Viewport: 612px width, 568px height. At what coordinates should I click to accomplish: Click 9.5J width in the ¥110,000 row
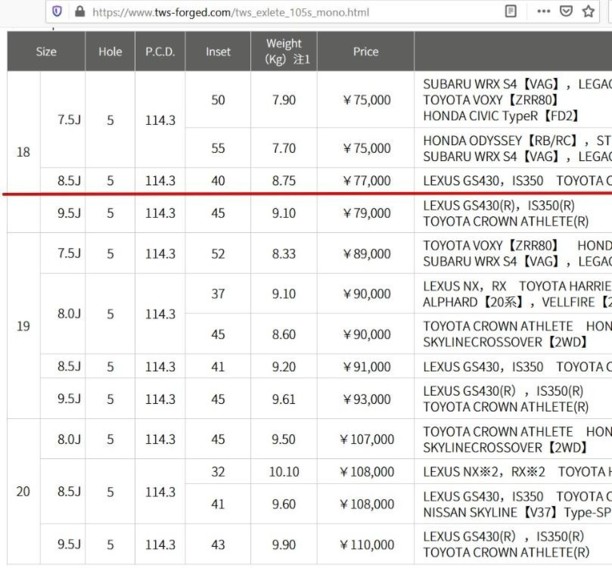69,545
